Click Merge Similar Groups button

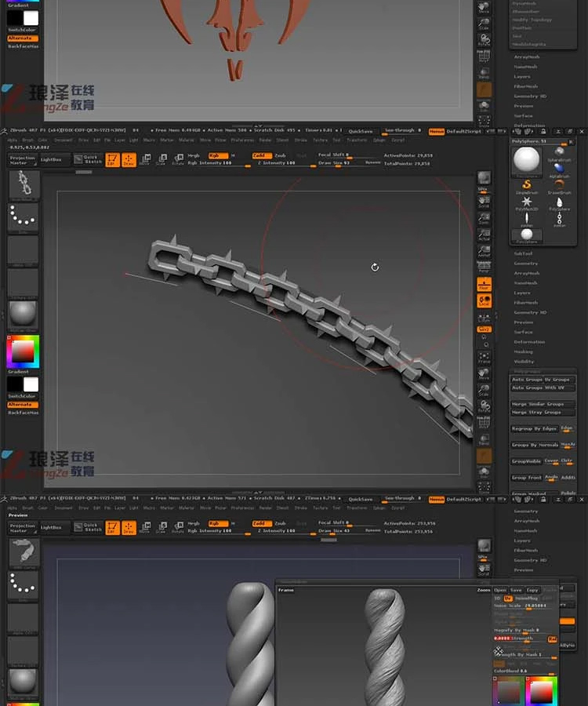point(543,404)
